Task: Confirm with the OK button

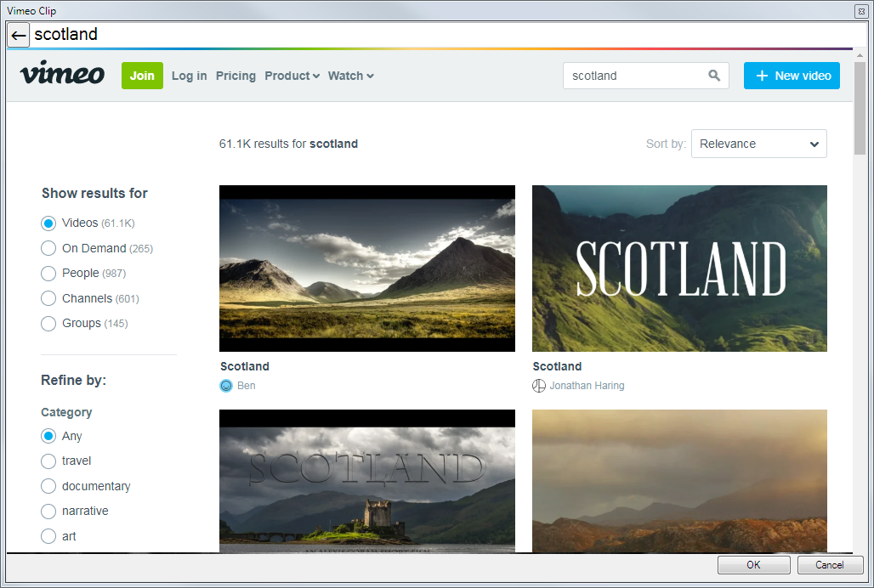Action: click(x=753, y=564)
